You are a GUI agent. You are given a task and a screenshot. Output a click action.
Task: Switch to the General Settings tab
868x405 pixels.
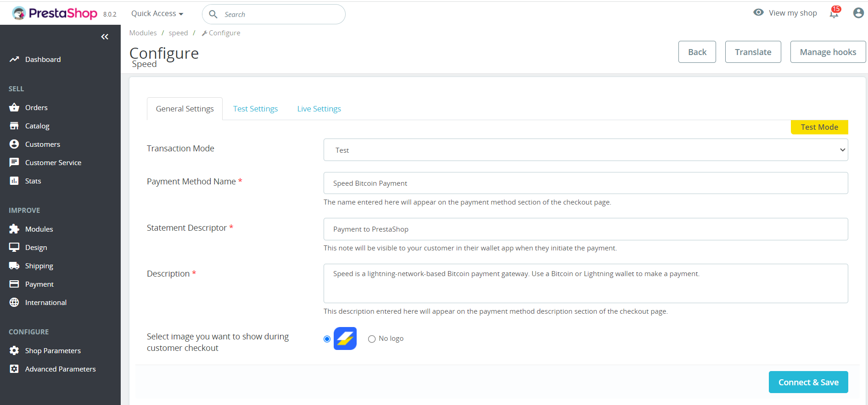click(x=185, y=109)
